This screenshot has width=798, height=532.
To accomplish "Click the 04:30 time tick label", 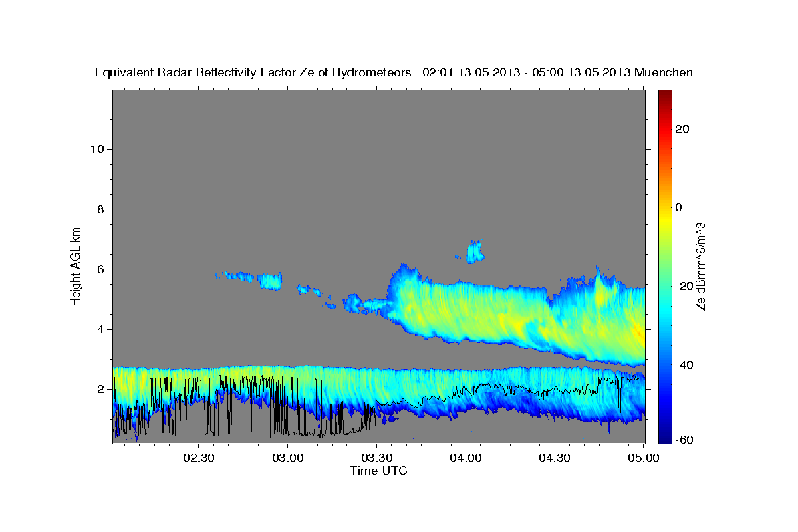I will (555, 458).
